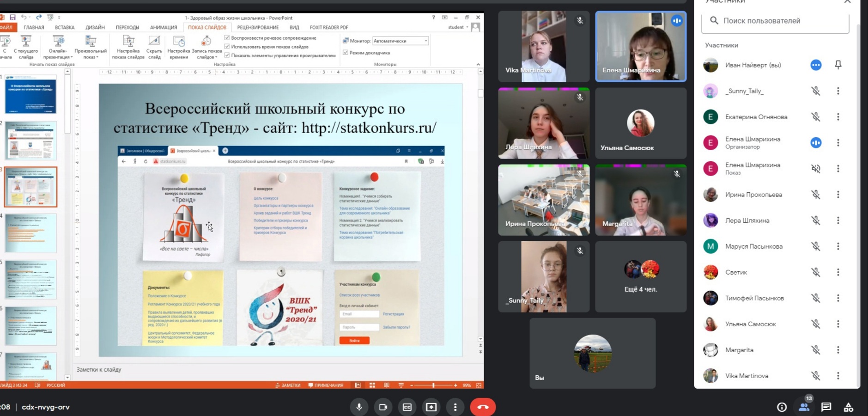Image resolution: width=868 pixels, height=416 pixels.
Task: Toggle Использовать время показа слайдов checkbox
Action: point(227,47)
